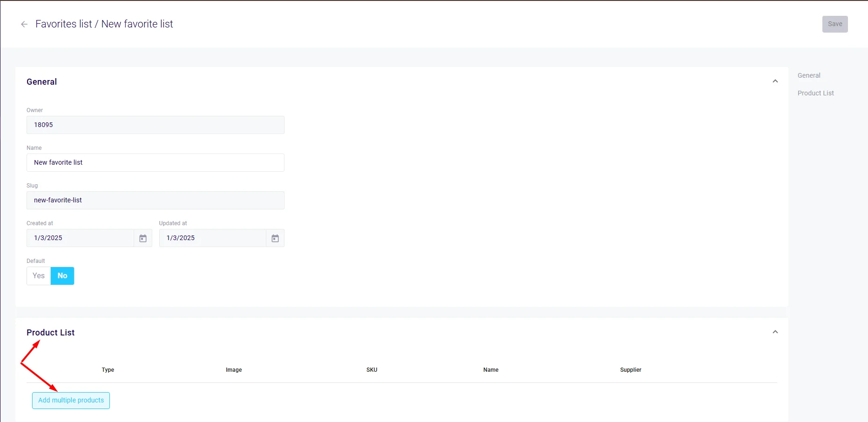Click Add multiple products button
Viewport: 868px width, 422px height.
coord(71,401)
